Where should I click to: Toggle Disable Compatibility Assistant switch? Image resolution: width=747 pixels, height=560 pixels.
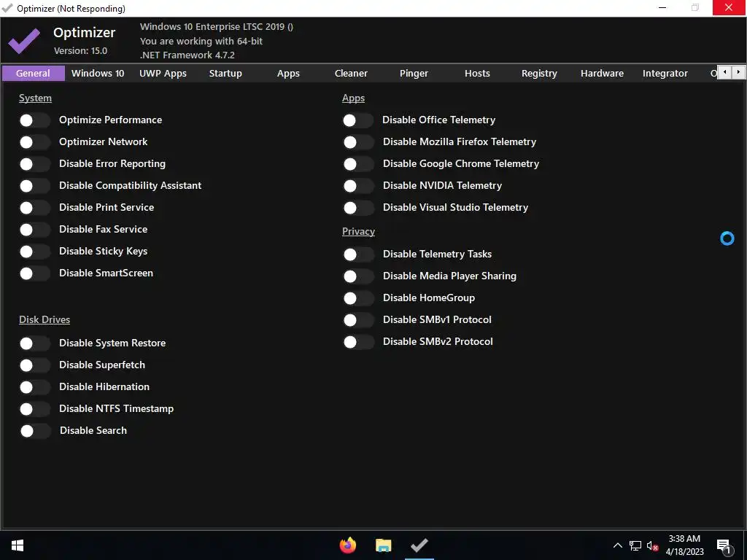click(x=34, y=186)
